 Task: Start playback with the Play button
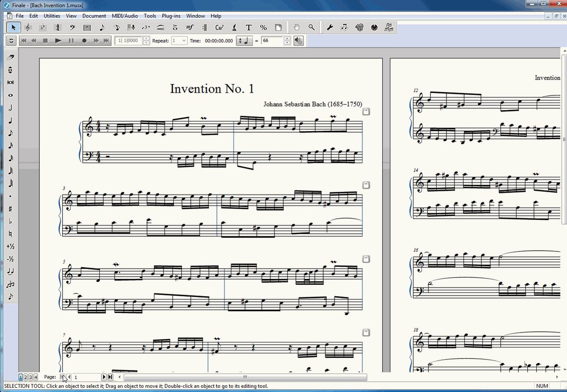click(x=58, y=41)
